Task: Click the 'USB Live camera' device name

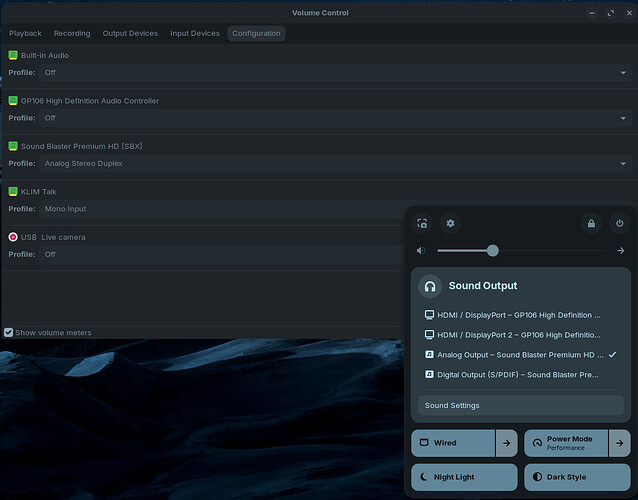Action: [53, 237]
